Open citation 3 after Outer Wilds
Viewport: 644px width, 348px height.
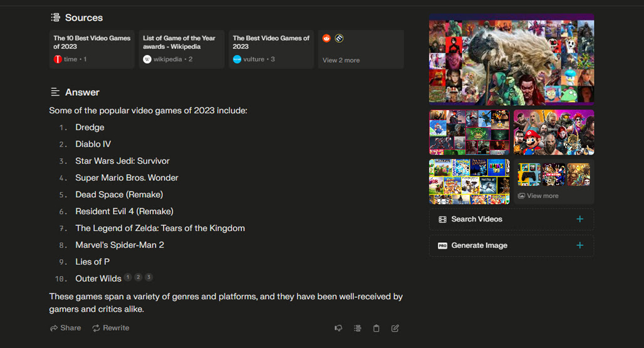click(148, 277)
